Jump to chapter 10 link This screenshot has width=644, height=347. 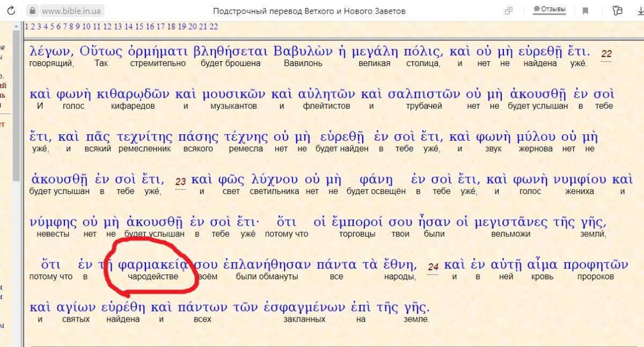[x=86, y=26]
